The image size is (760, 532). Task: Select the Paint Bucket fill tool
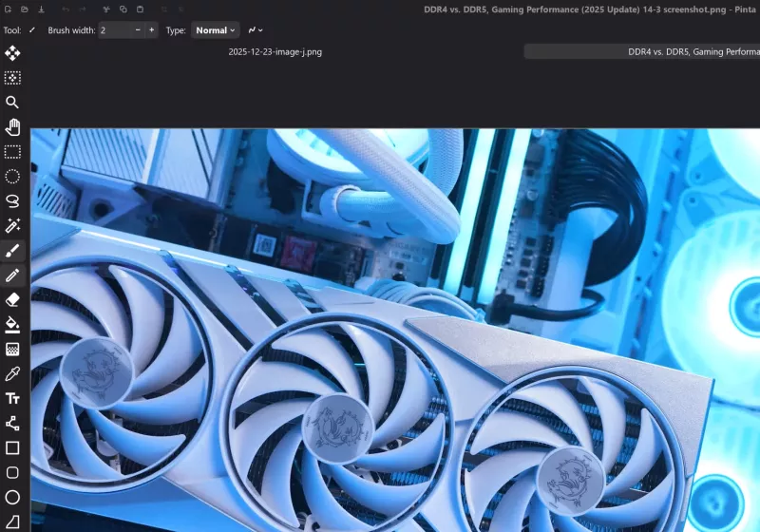pyautogui.click(x=12, y=325)
